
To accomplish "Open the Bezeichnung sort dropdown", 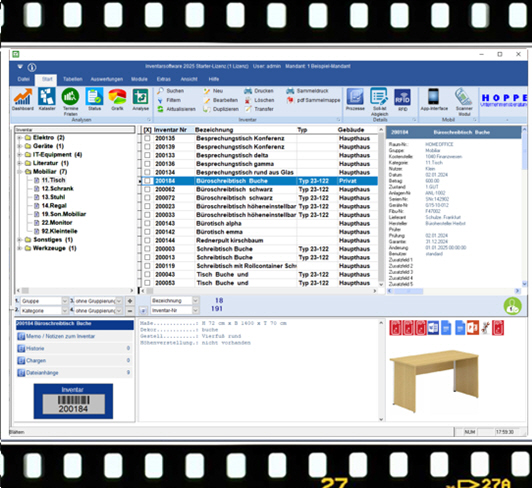I will pos(195,301).
